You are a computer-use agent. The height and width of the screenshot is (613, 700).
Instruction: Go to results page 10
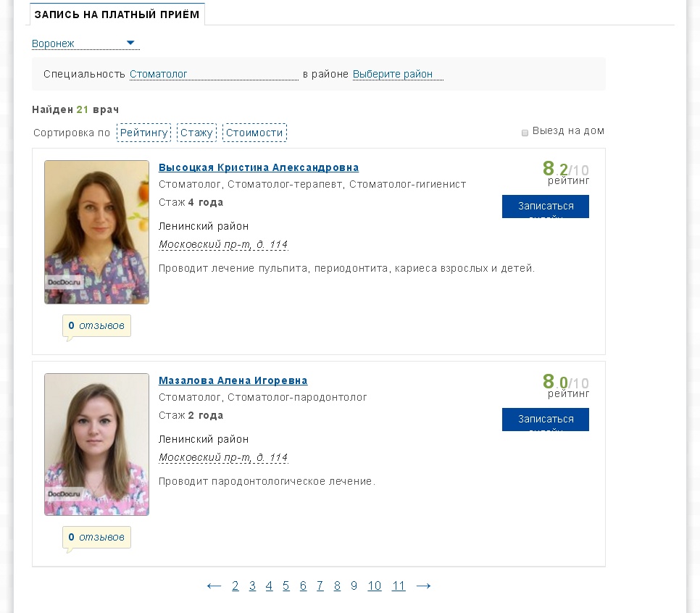pos(375,585)
